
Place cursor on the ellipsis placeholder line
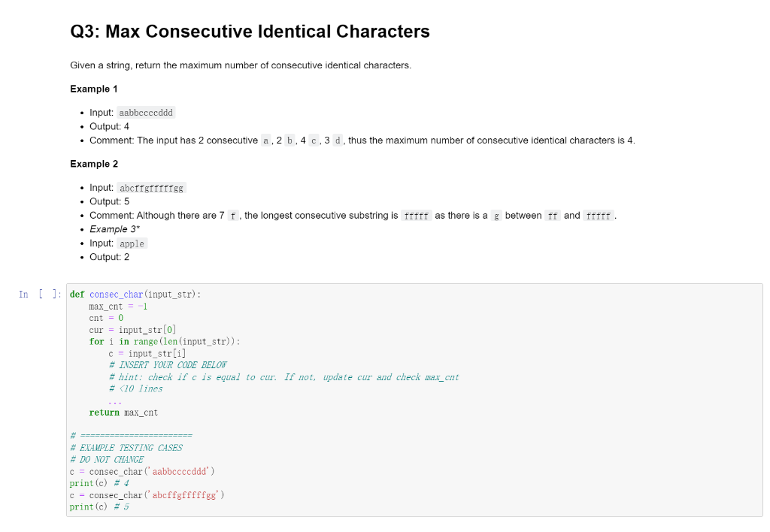(115, 401)
